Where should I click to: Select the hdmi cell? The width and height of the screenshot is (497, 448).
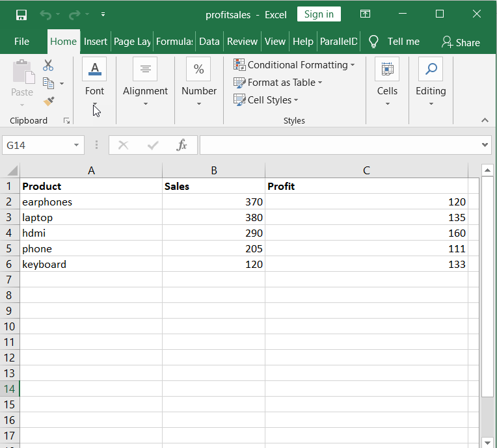(x=91, y=233)
